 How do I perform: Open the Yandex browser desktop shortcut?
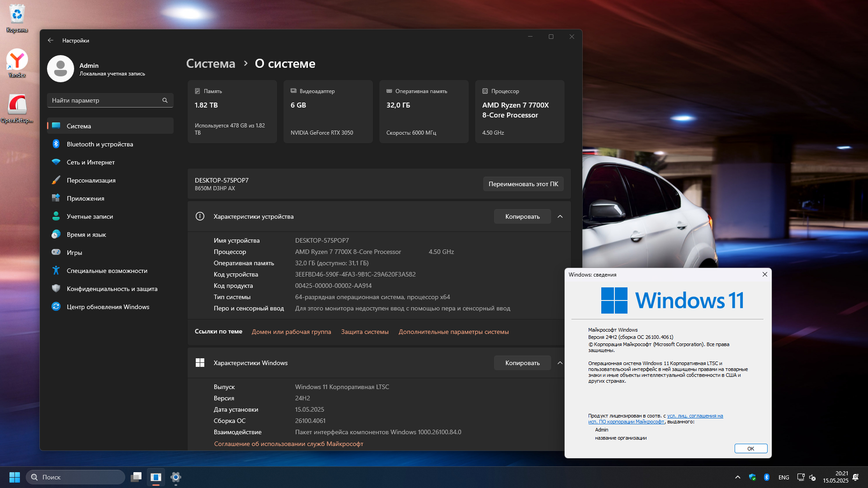pyautogui.click(x=17, y=63)
